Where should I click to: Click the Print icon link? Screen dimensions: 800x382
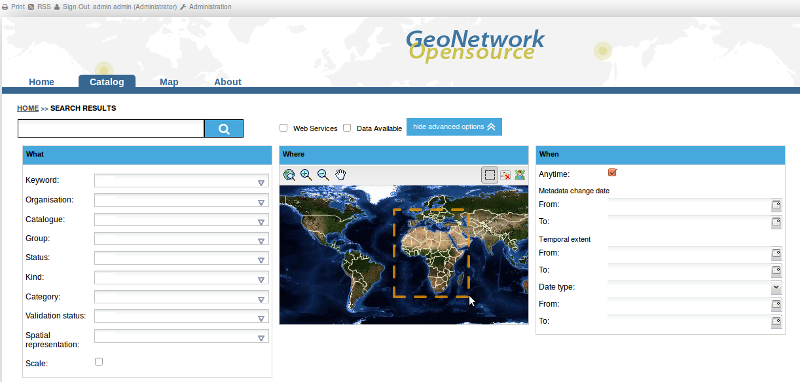(5, 7)
